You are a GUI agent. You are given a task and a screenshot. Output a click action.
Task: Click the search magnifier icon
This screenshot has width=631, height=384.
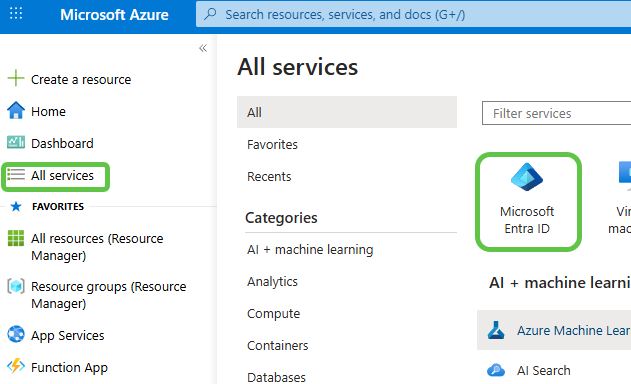tap(210, 14)
